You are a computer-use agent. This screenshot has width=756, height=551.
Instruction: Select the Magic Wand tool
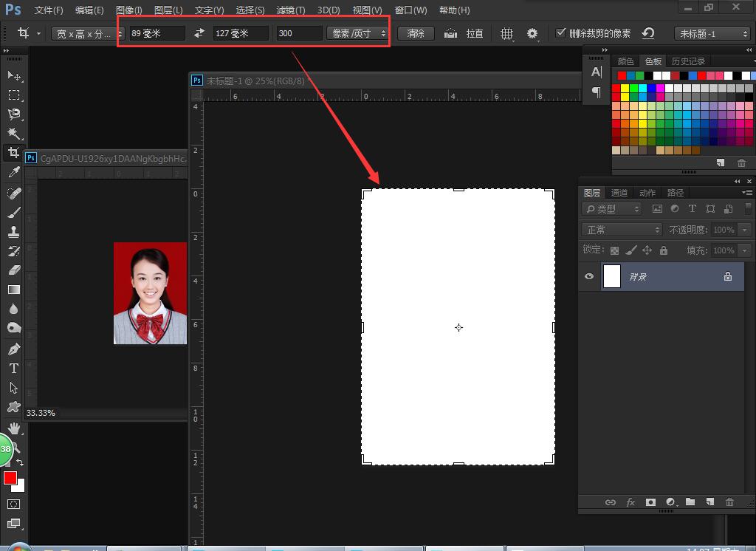(x=13, y=134)
